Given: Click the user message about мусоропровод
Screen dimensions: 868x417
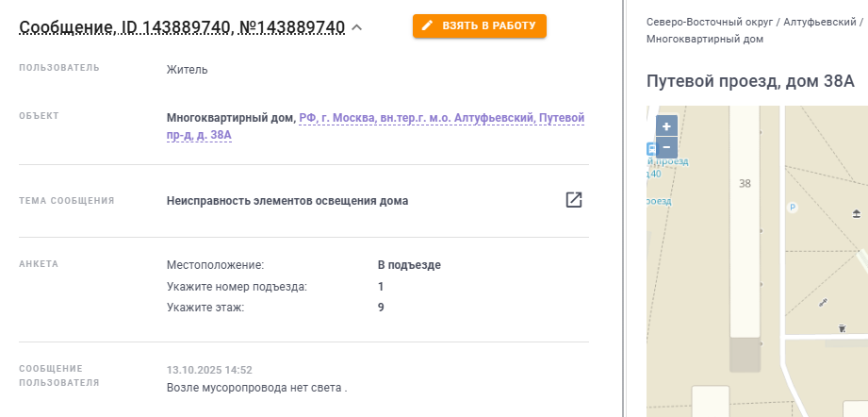Looking at the screenshot, I should coord(256,388).
